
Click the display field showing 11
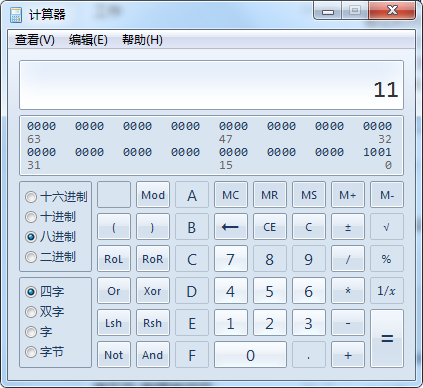pyautogui.click(x=211, y=85)
